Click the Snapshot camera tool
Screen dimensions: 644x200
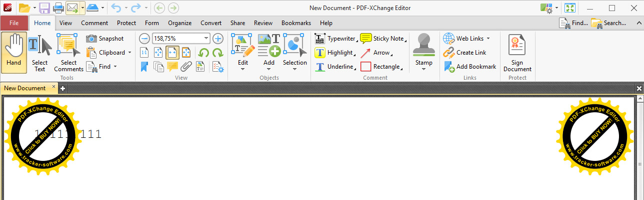105,39
